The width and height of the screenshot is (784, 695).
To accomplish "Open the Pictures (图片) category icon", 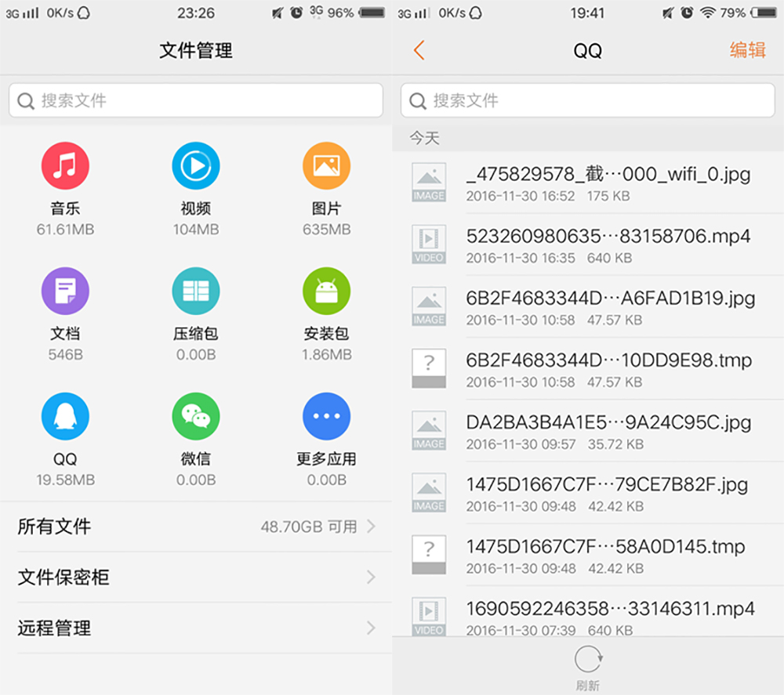I will coord(326,166).
